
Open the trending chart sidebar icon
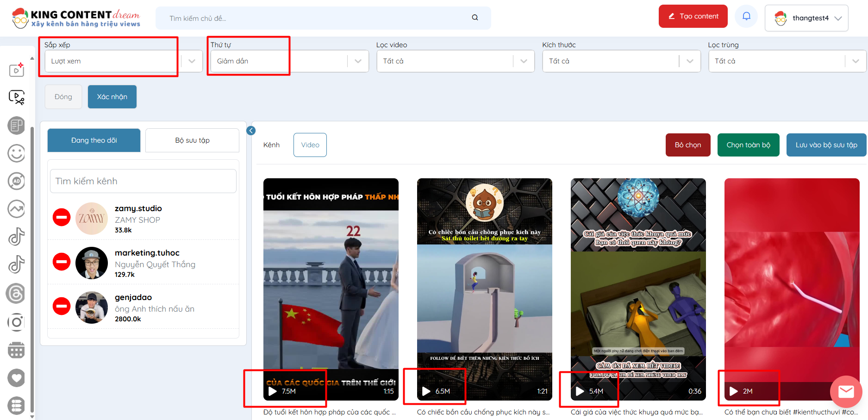point(17,209)
